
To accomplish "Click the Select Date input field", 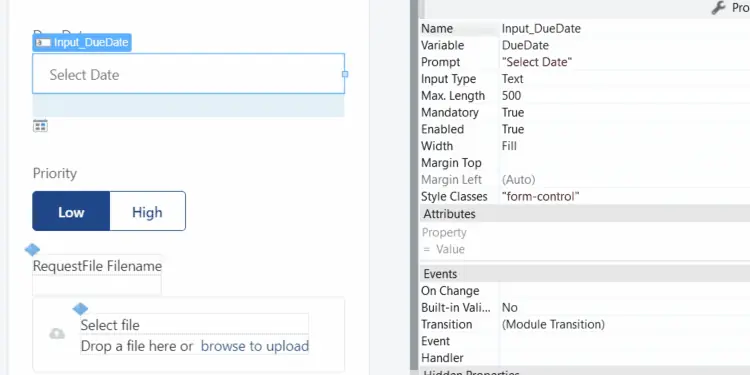I will [x=188, y=74].
